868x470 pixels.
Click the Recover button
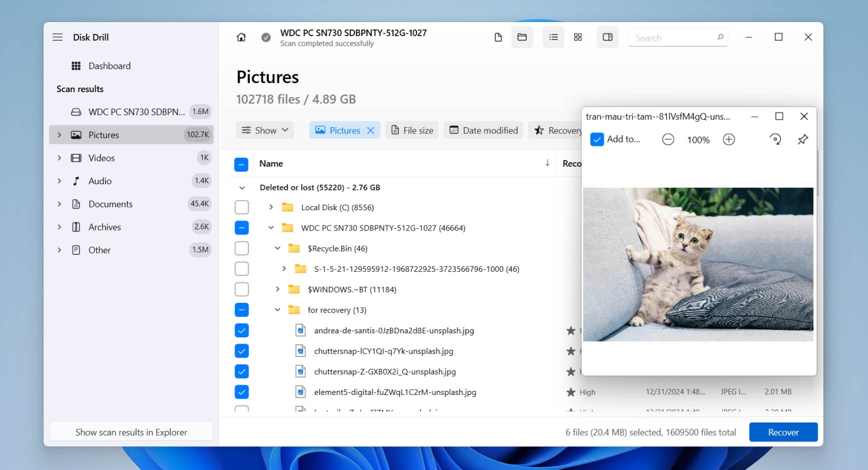tap(783, 432)
